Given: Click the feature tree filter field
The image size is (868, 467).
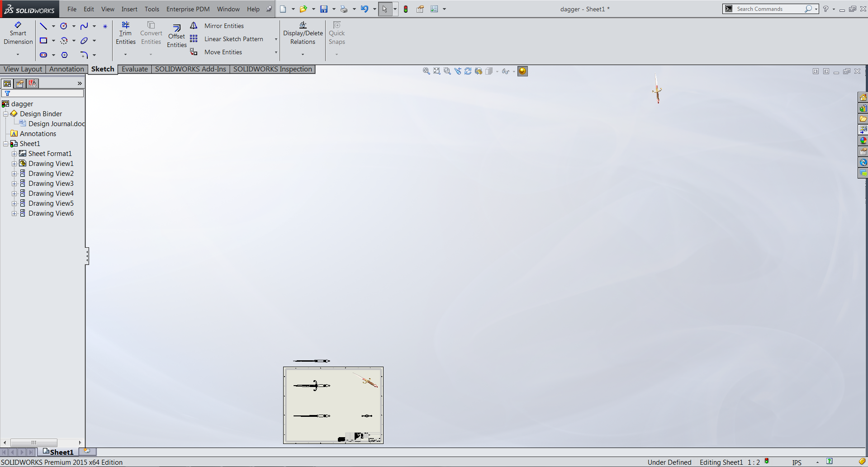Looking at the screenshot, I should (43, 93).
